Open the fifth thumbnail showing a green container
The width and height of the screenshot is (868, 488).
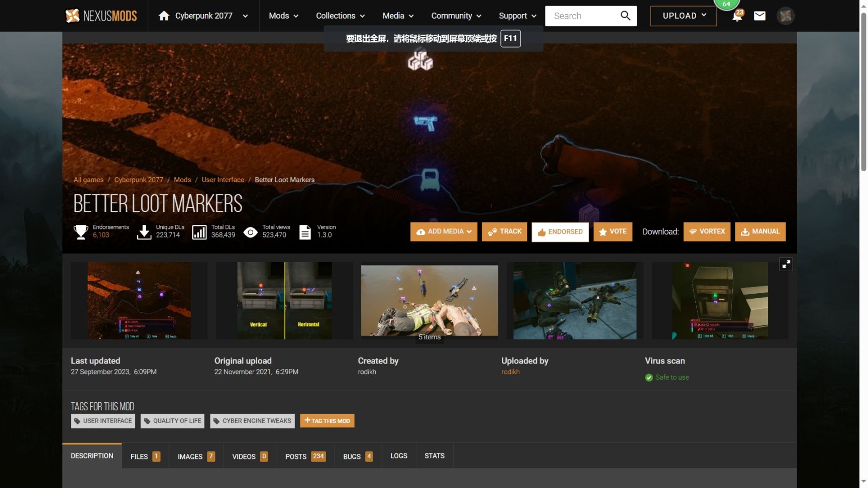click(720, 301)
